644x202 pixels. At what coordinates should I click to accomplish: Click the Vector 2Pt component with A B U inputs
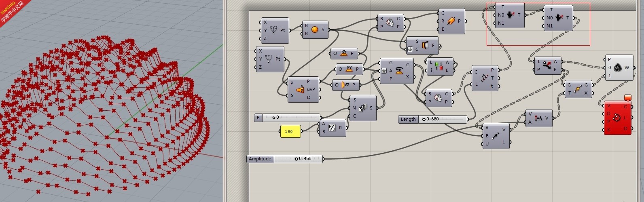[x=496, y=136]
